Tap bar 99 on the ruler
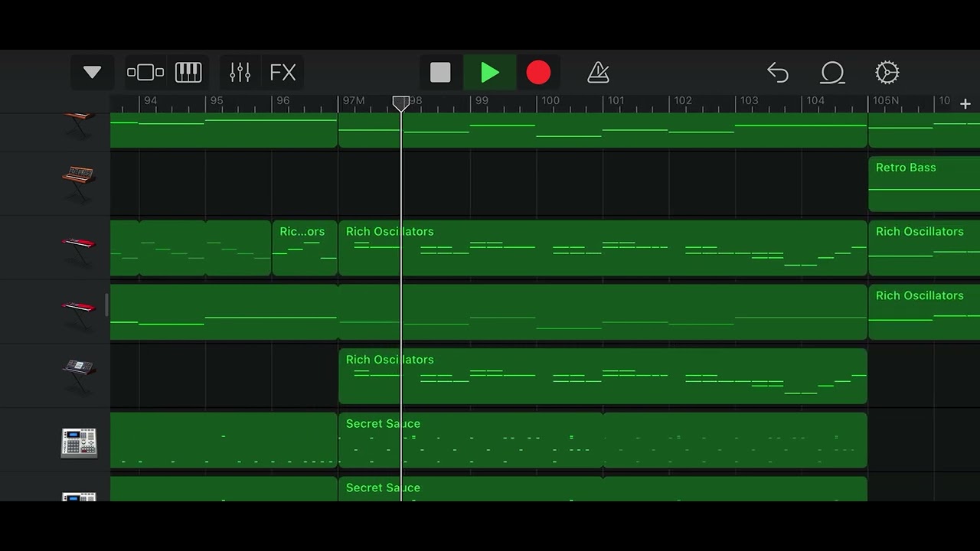980x551 pixels. pos(482,101)
